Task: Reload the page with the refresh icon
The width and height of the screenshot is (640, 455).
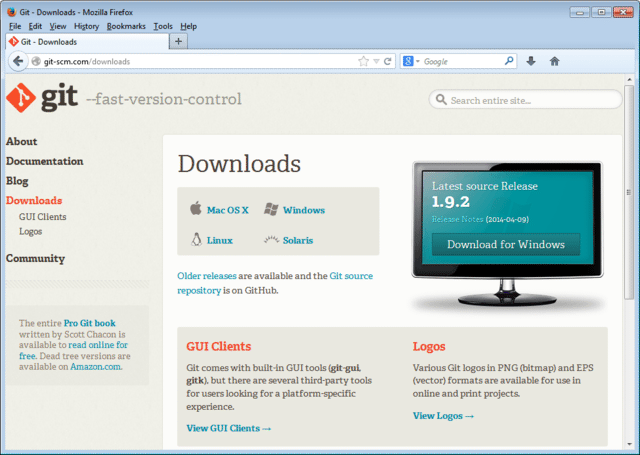Action: click(x=387, y=62)
